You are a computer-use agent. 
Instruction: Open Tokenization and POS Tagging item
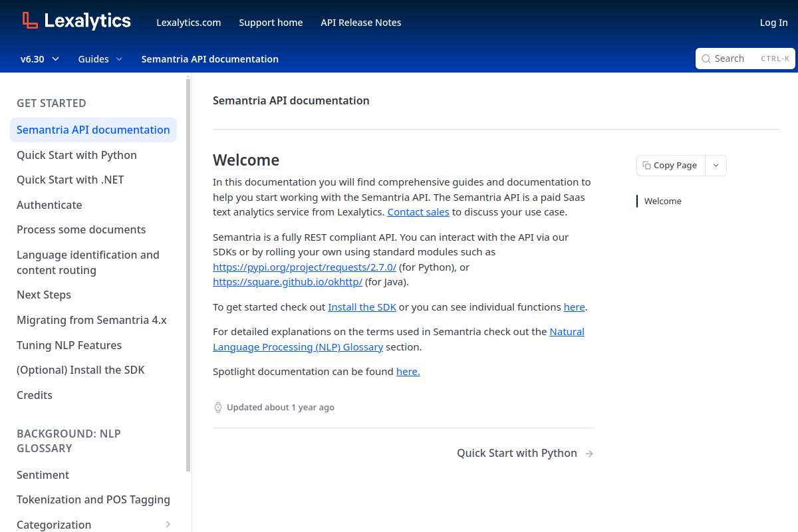(x=93, y=499)
